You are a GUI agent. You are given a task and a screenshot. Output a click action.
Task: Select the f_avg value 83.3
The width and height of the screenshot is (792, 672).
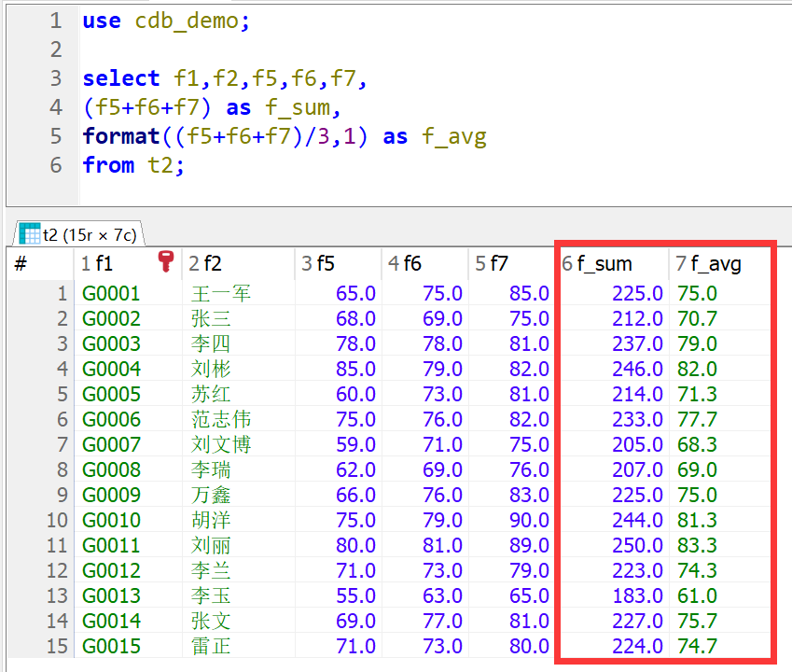(x=697, y=545)
